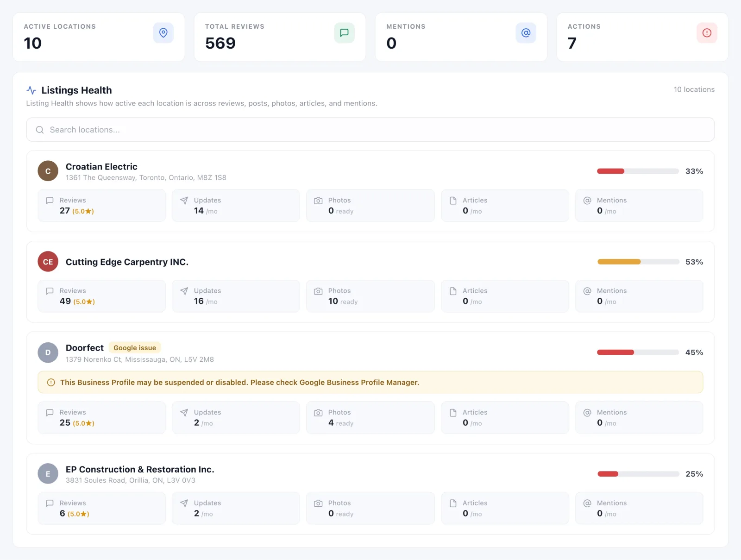This screenshot has height=560, width=741.
Task: Click the search magnifier icon
Action: pyautogui.click(x=40, y=130)
